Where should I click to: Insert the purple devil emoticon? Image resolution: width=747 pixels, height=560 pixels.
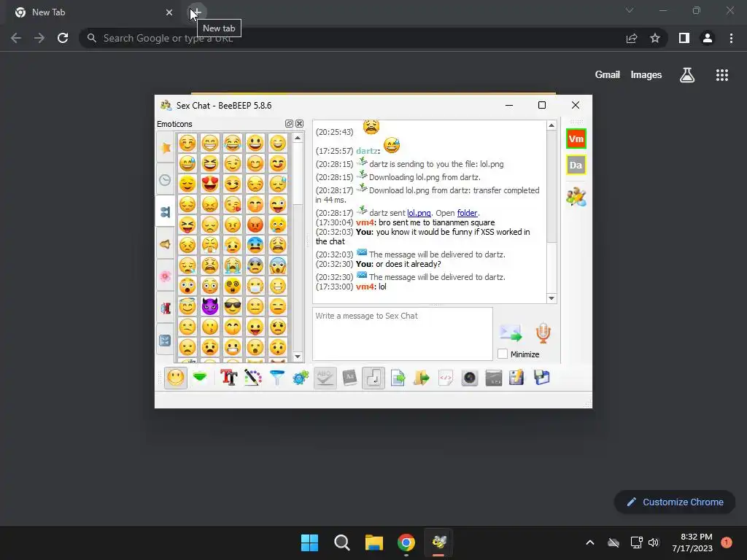point(209,306)
